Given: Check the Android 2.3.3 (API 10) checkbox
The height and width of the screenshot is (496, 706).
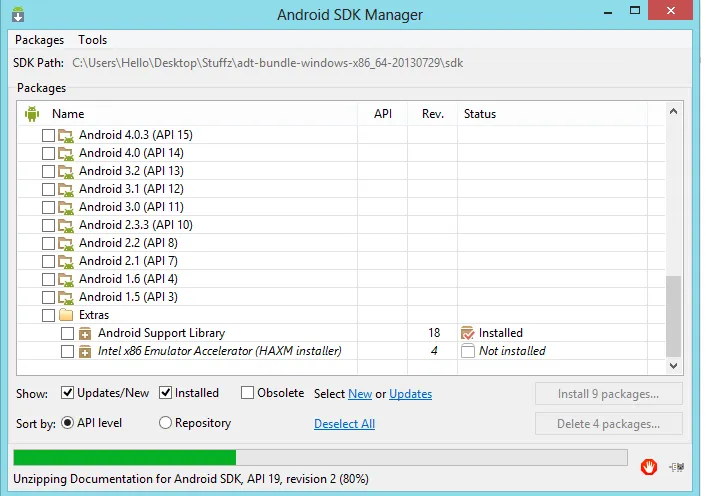Looking at the screenshot, I should click(x=48, y=225).
